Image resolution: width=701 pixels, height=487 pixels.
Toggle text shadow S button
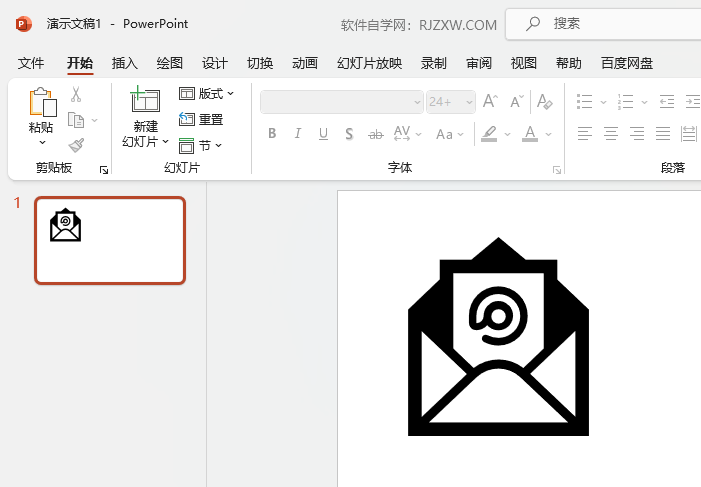point(349,134)
